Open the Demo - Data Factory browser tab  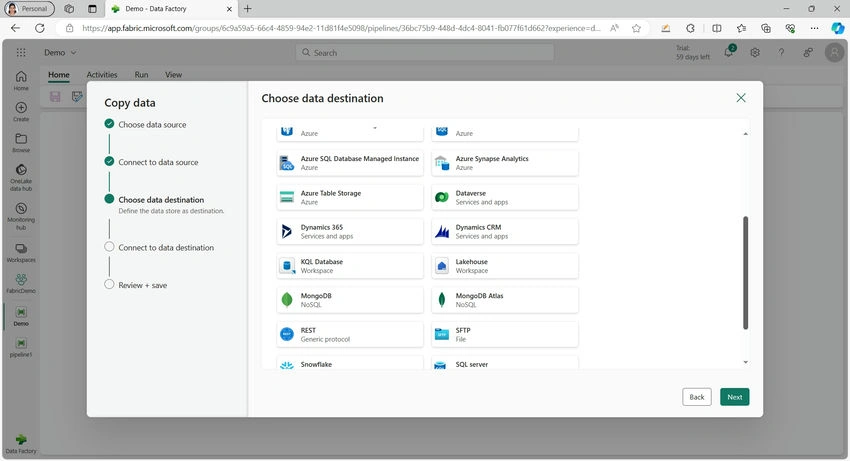coord(172,9)
